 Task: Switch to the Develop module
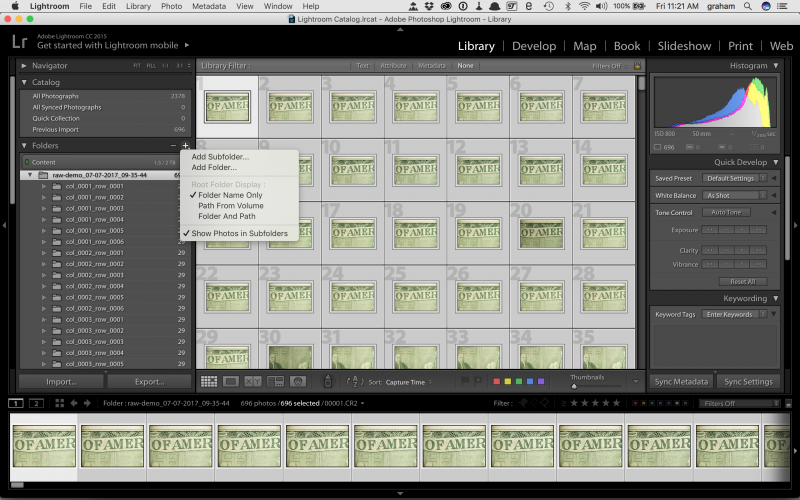click(x=533, y=46)
